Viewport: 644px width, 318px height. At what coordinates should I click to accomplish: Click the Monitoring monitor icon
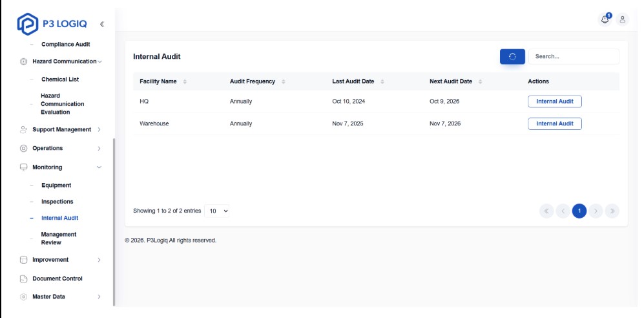pos(23,167)
